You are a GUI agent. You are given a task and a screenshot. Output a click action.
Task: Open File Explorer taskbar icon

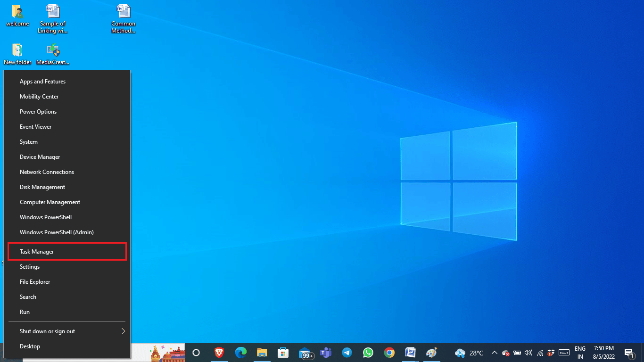tap(262, 353)
